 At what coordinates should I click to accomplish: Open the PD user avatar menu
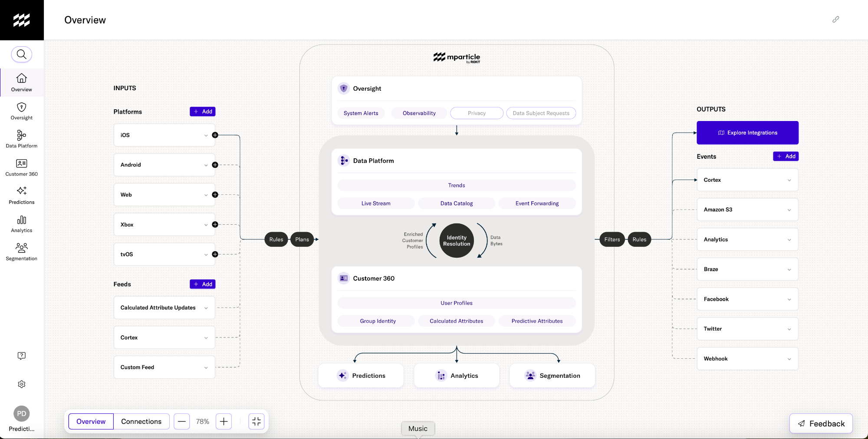[22, 414]
